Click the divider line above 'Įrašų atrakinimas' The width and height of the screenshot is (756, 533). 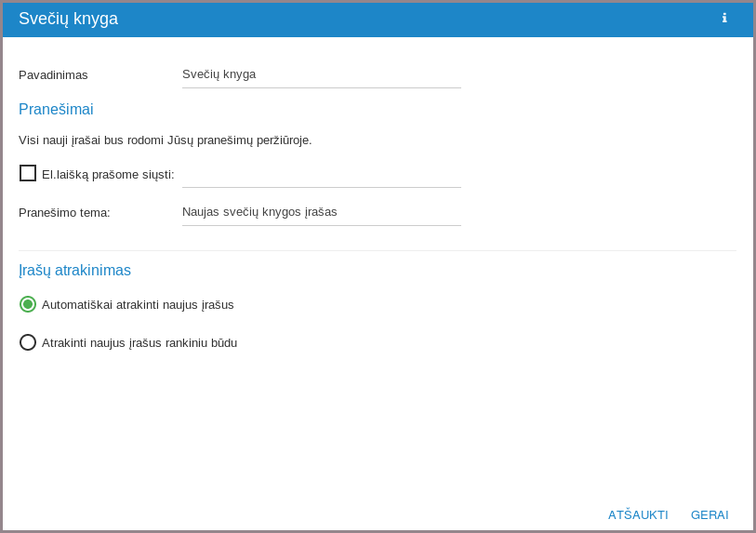377,250
